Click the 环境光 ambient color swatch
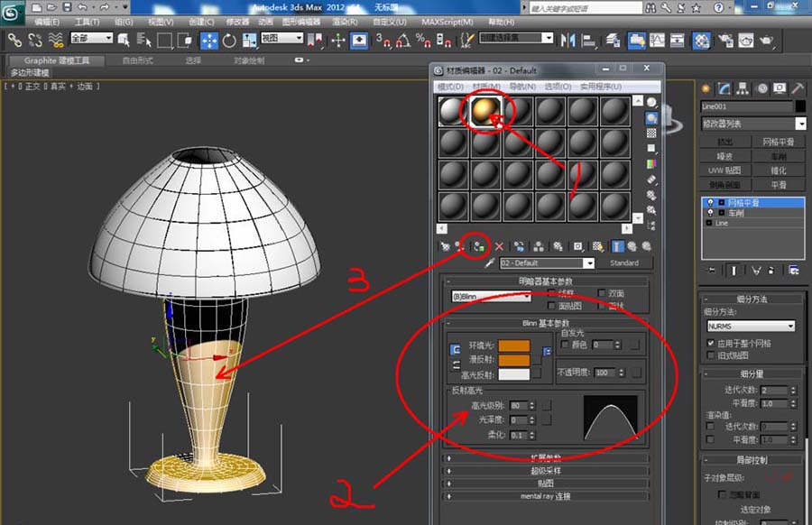Viewport: 812px width, 525px height. click(x=513, y=345)
